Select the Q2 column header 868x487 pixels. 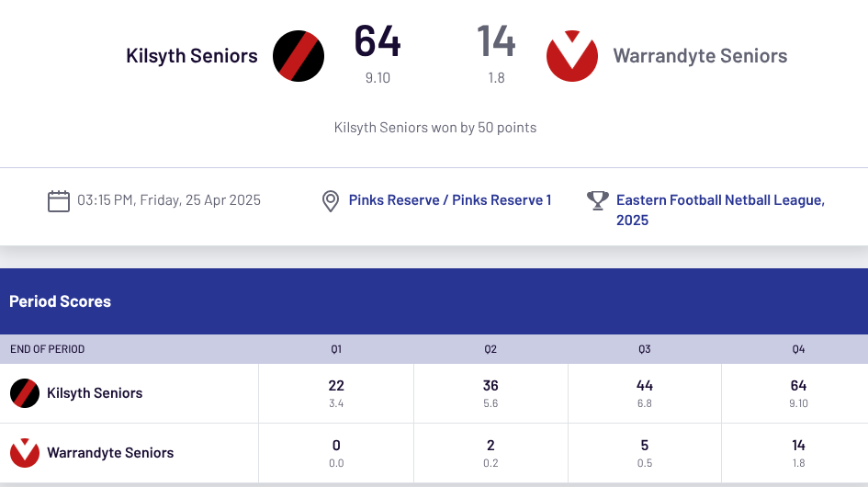pyautogui.click(x=490, y=349)
